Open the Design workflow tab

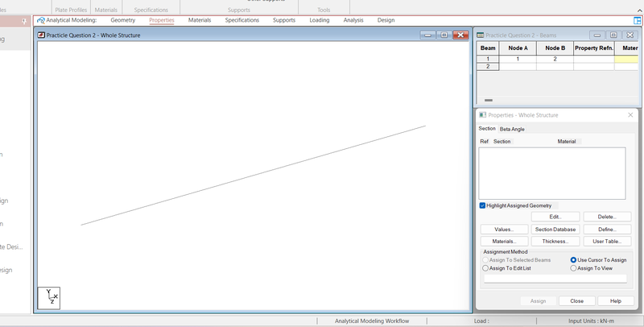coord(386,20)
